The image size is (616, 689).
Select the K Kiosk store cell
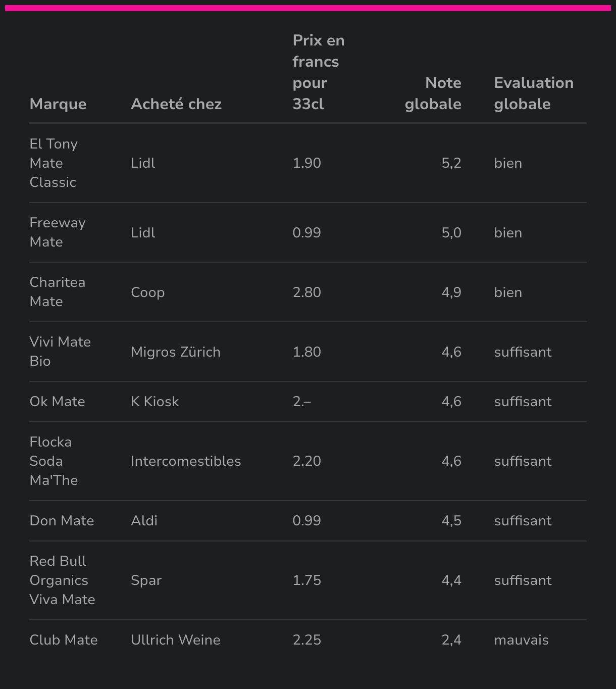click(155, 402)
